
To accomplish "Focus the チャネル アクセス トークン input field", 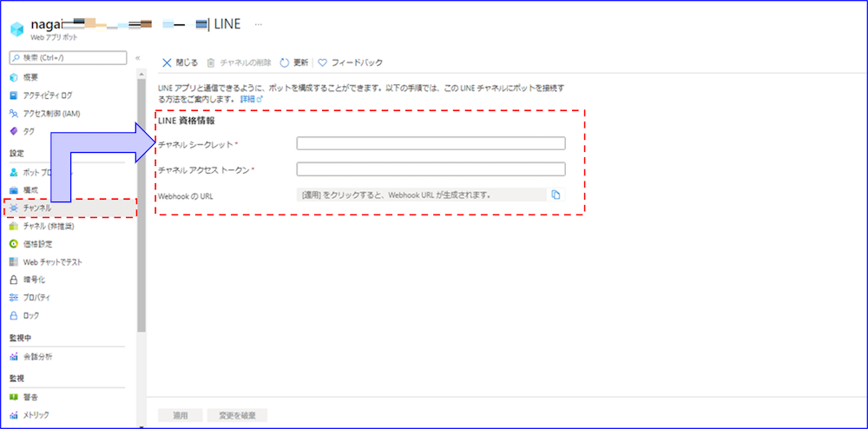I will 431,168.
